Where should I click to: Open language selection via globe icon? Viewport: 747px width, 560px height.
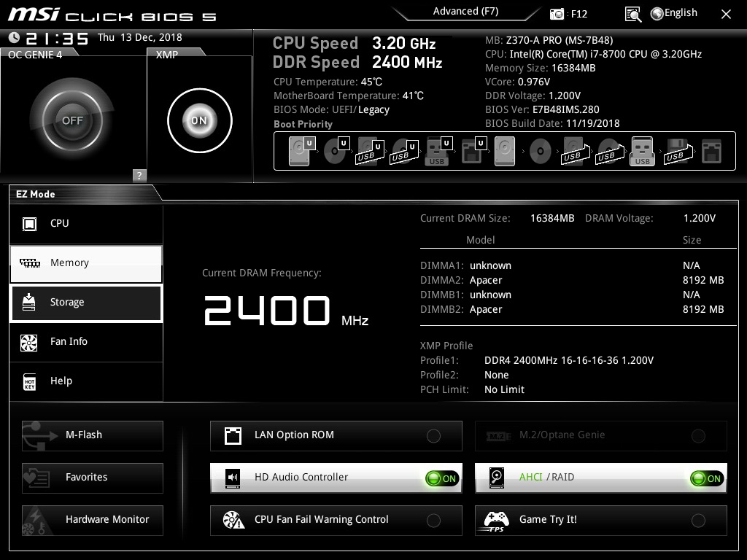pos(657,14)
